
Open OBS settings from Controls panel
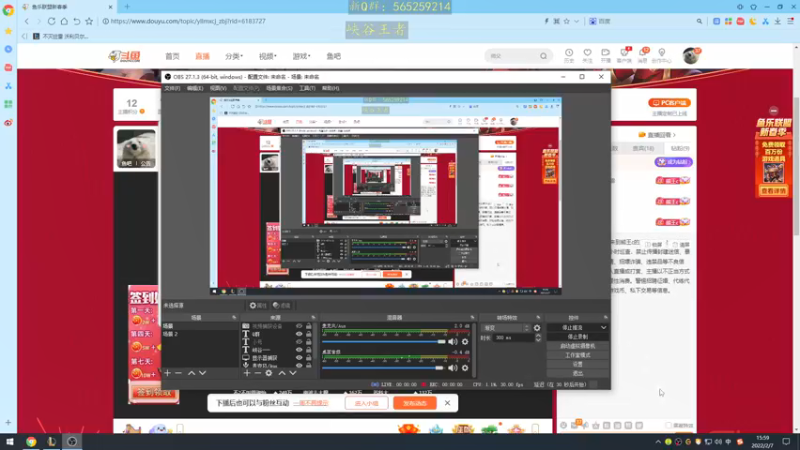tap(578, 364)
